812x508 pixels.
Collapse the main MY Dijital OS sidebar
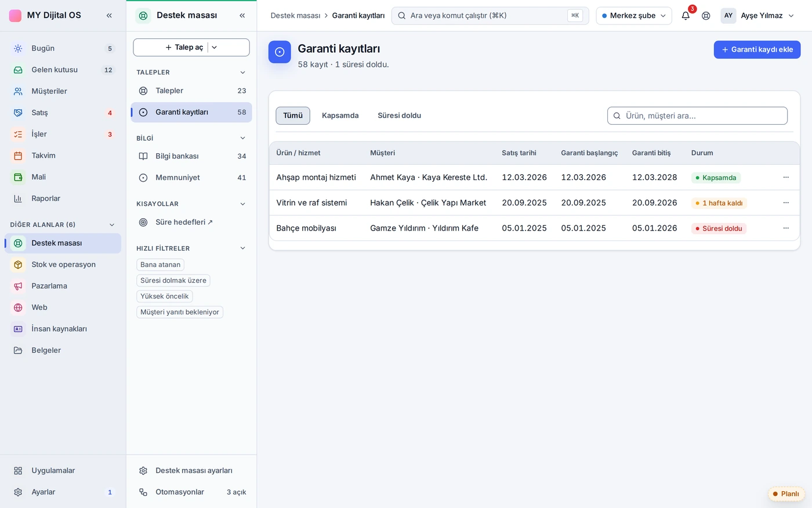109,15
